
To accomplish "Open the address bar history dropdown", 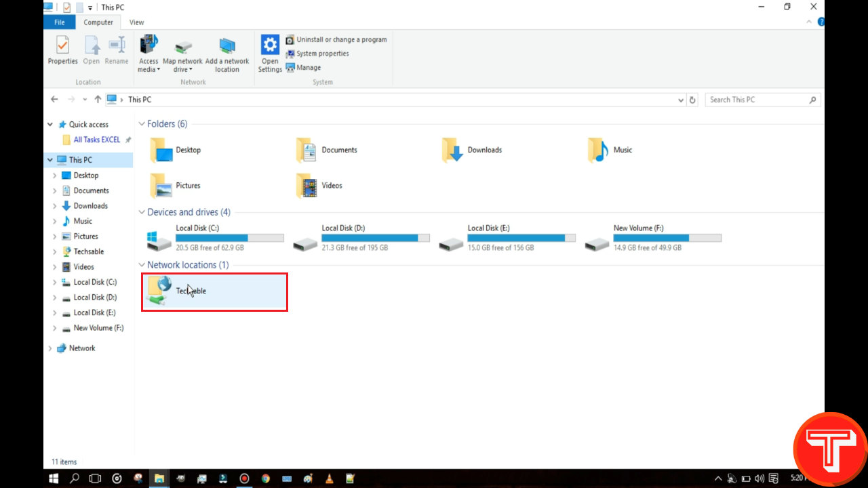I will [681, 100].
